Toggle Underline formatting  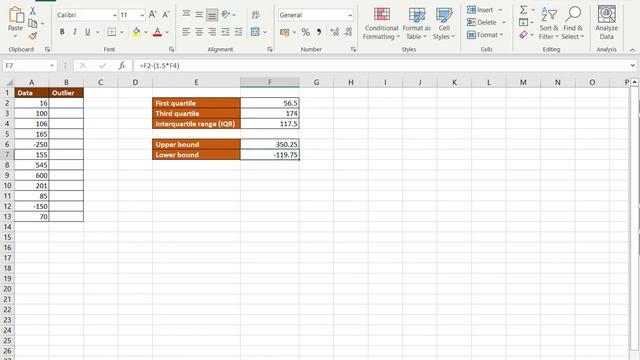(87, 32)
